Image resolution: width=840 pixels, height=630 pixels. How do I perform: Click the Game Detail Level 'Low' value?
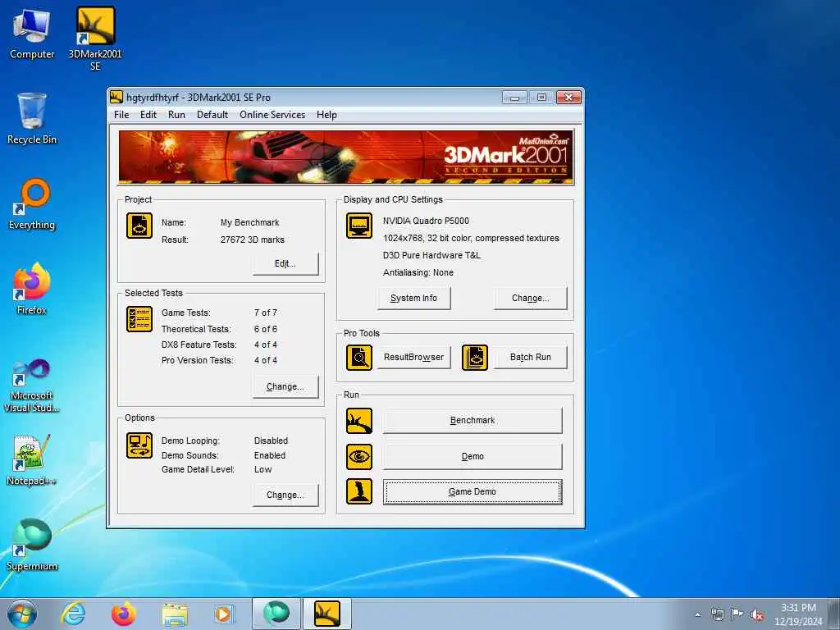(x=263, y=470)
